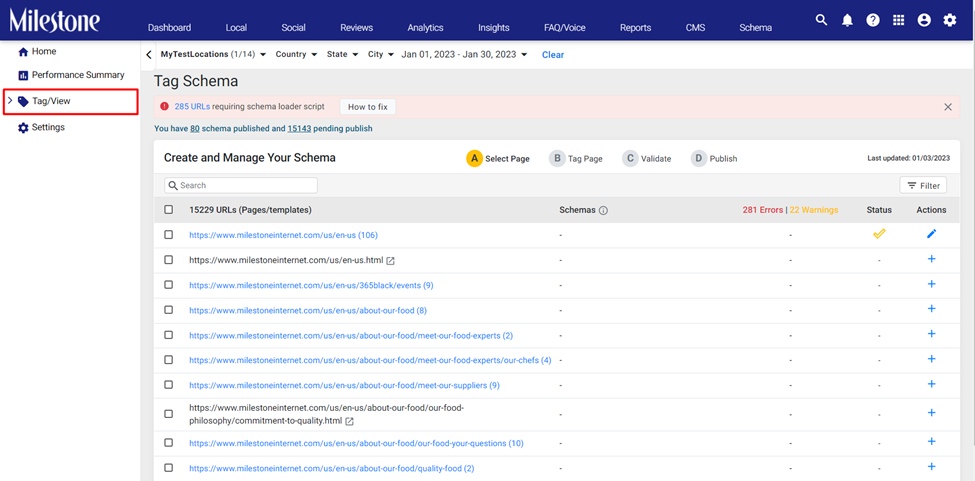The image size is (975, 481).
Task: Dismiss the schema loader alert banner
Action: 948,107
